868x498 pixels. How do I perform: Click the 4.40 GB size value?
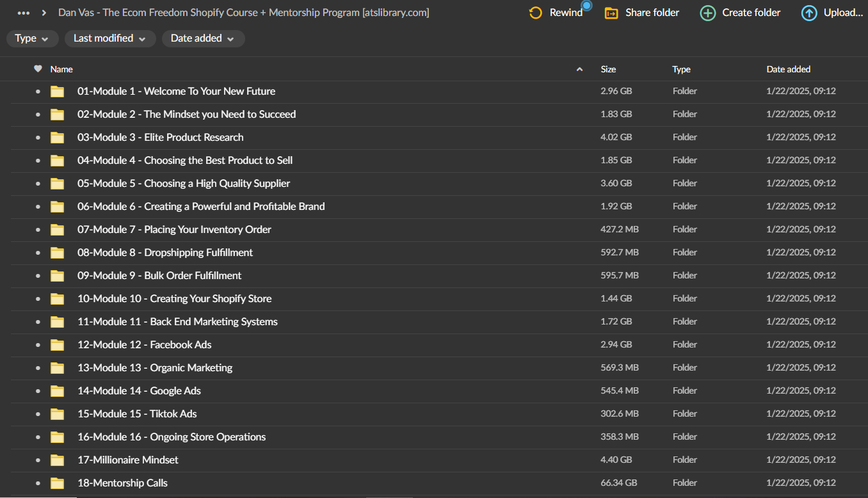(616, 460)
